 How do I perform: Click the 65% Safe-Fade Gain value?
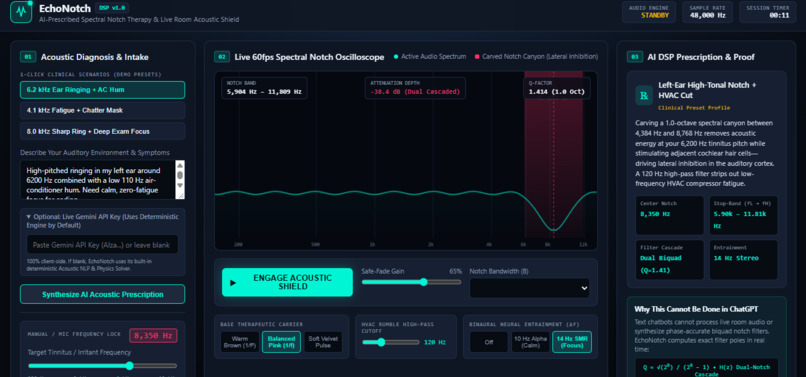point(455,272)
